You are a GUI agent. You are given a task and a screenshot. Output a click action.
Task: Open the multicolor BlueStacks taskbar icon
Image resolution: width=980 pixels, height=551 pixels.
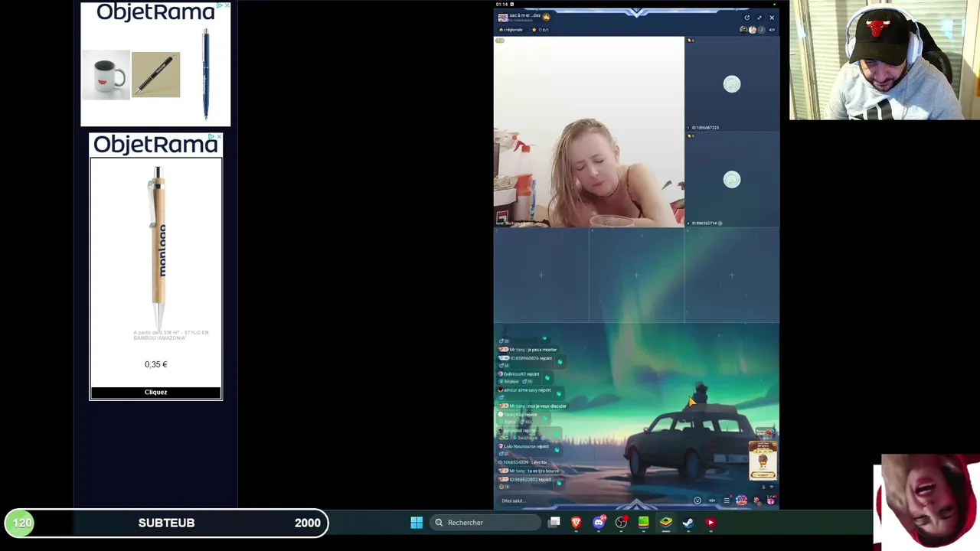coord(666,523)
